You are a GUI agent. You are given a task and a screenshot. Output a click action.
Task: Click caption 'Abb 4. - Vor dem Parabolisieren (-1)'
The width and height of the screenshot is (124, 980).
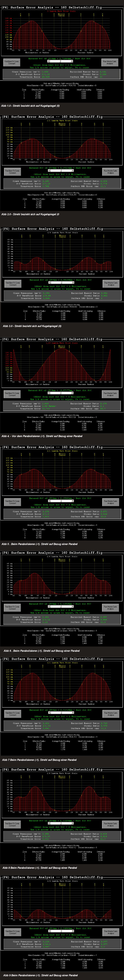click(x=23, y=436)
